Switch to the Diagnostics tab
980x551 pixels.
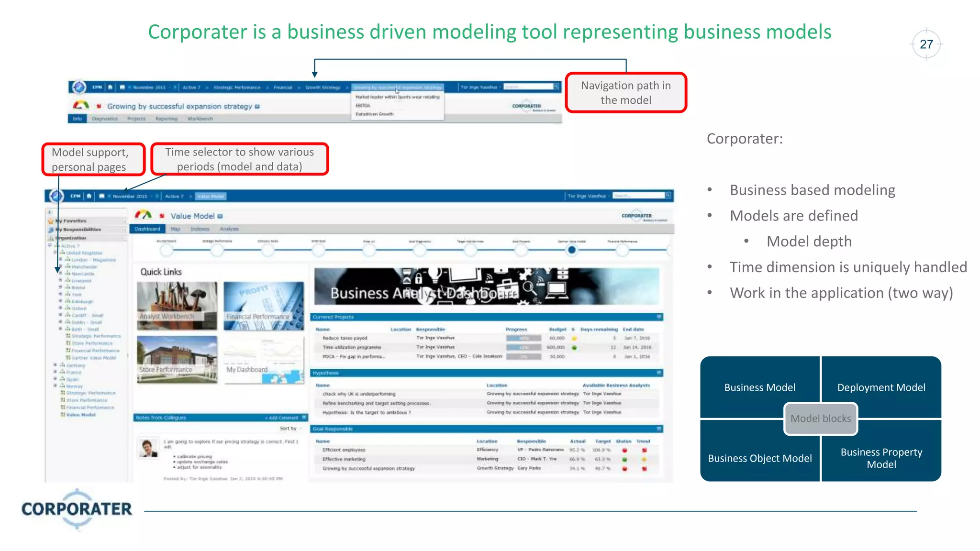coord(105,119)
